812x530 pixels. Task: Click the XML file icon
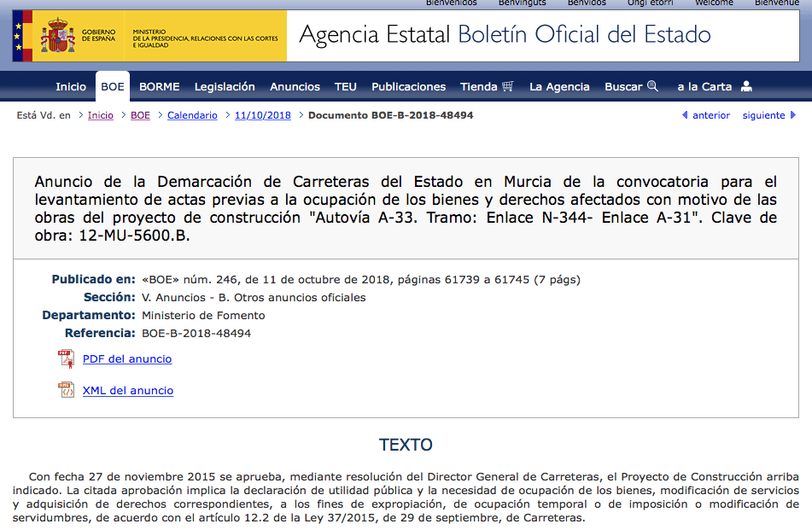[67, 390]
